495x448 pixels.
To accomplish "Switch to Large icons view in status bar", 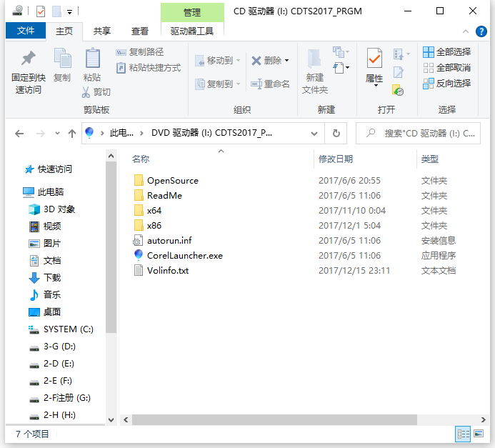I will tap(479, 434).
